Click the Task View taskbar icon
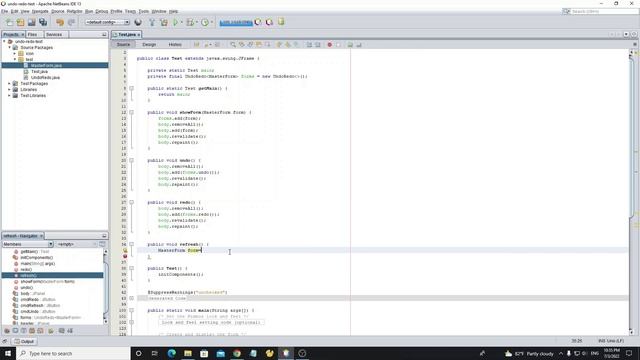Screen dimensions: 640x360 (x=155, y=353)
